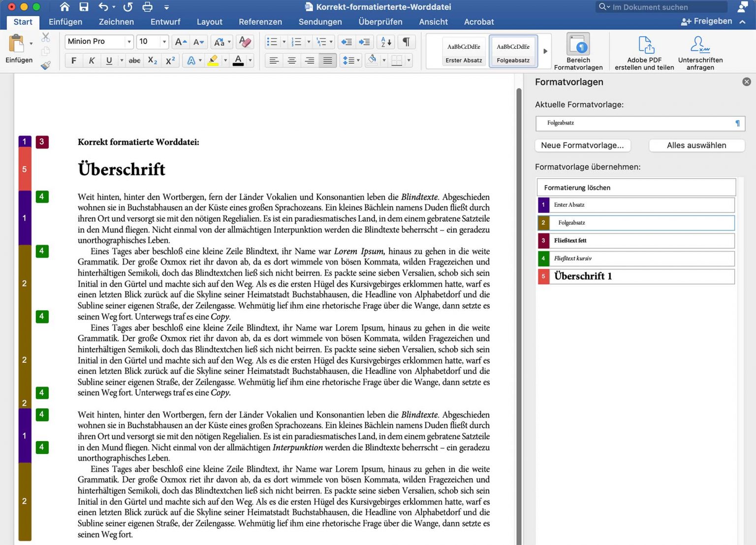The height and width of the screenshot is (545, 756).
Task: Open the Sendungen tab
Action: click(320, 22)
